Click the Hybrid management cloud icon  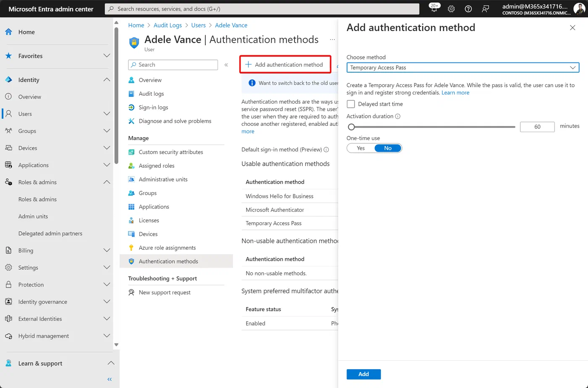8,336
